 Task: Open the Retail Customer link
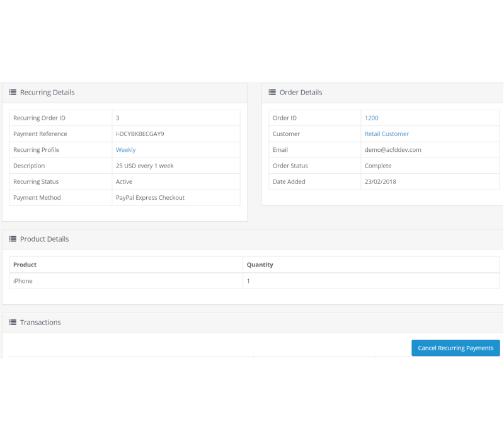click(386, 134)
